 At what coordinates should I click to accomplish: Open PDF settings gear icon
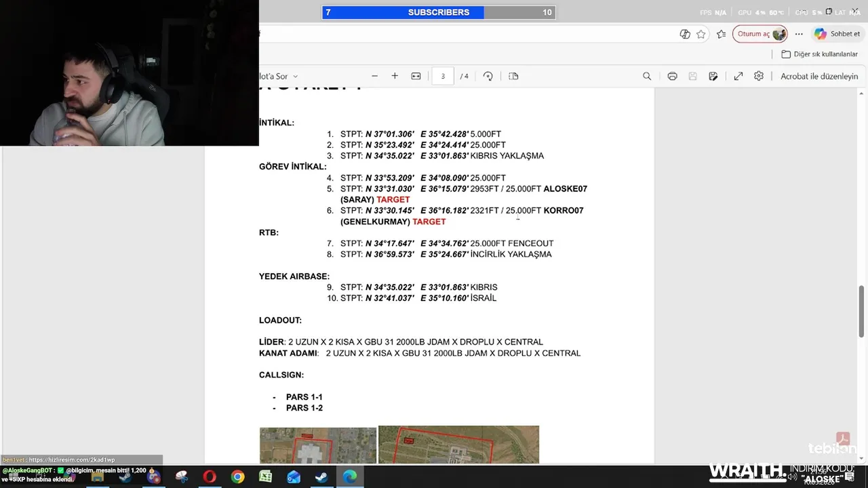(x=759, y=76)
